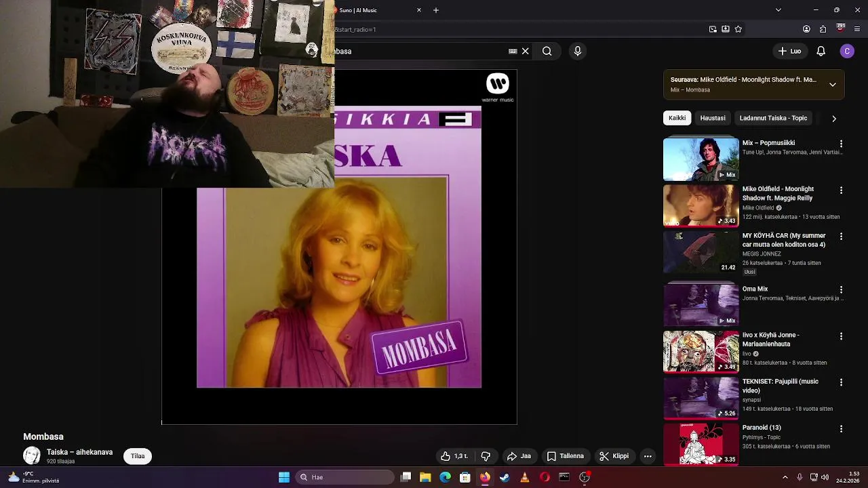
Task: Show hidden system tray icons
Action: (x=785, y=477)
